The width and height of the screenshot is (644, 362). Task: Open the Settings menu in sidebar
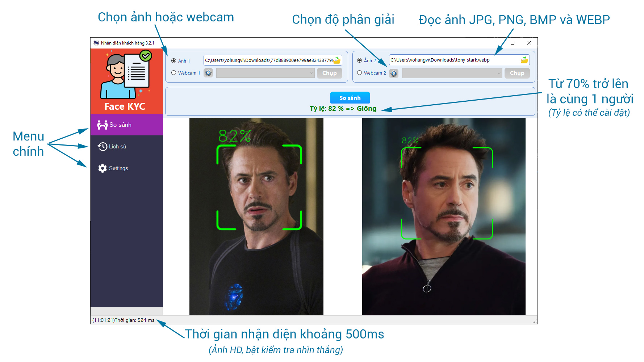127,168
